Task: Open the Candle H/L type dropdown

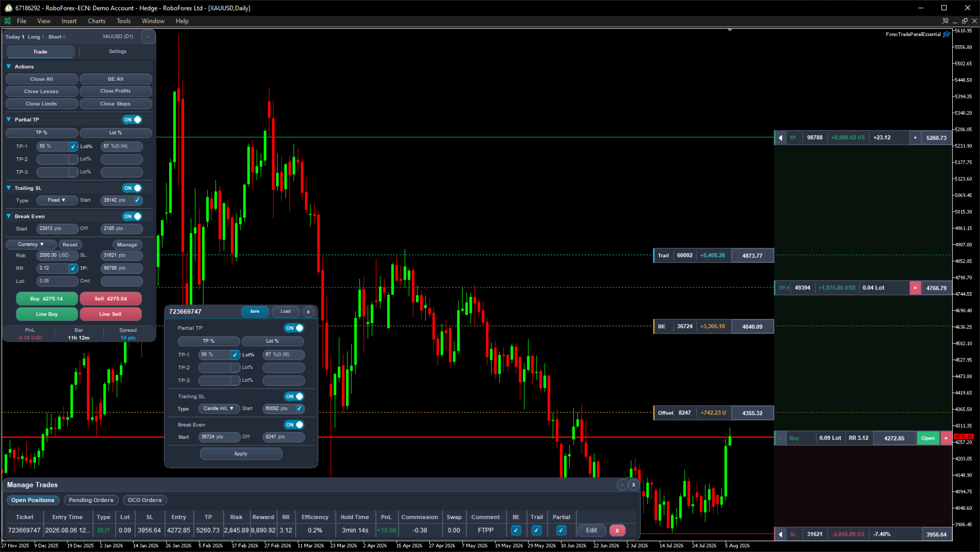Action: 219,408
